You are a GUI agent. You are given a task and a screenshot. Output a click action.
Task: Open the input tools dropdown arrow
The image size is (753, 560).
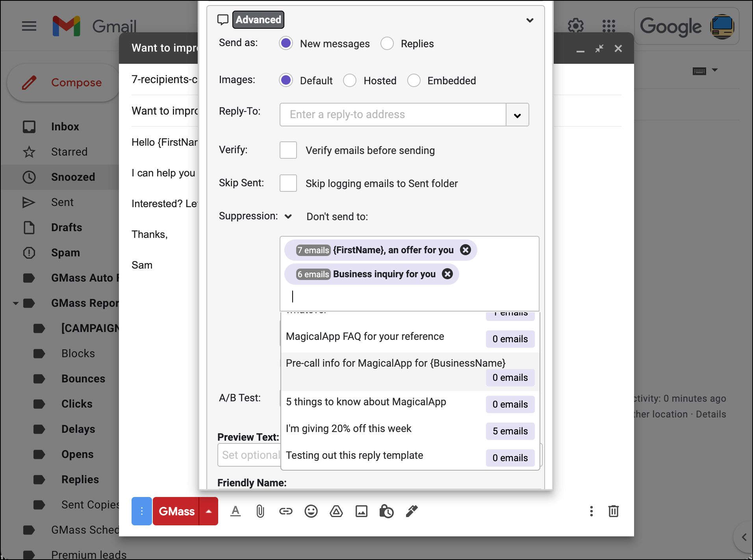(715, 70)
